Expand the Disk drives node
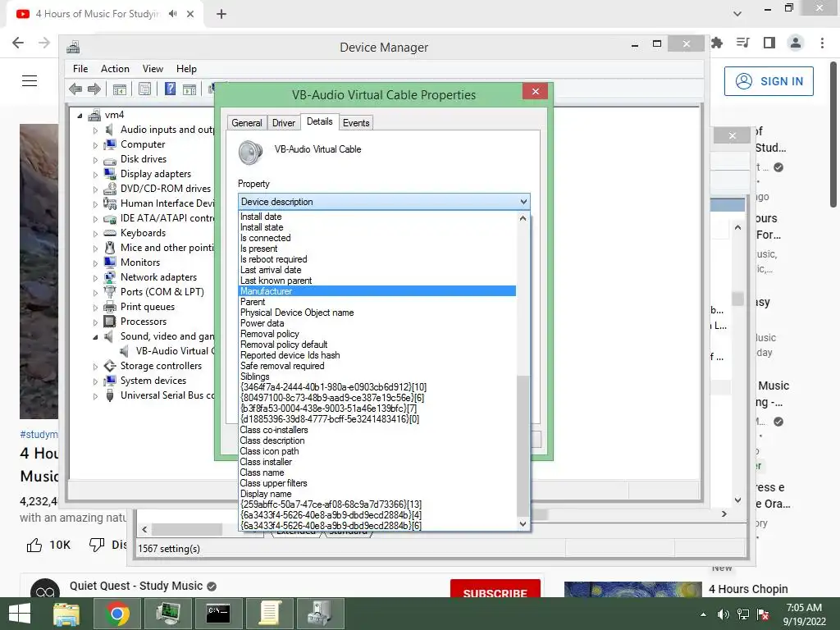This screenshot has height=630, width=840. (95, 160)
